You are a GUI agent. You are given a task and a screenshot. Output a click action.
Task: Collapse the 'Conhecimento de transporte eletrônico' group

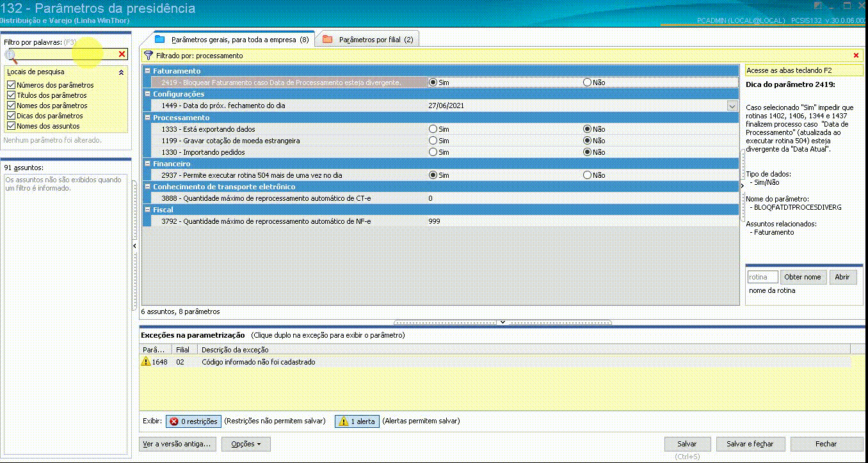point(147,187)
